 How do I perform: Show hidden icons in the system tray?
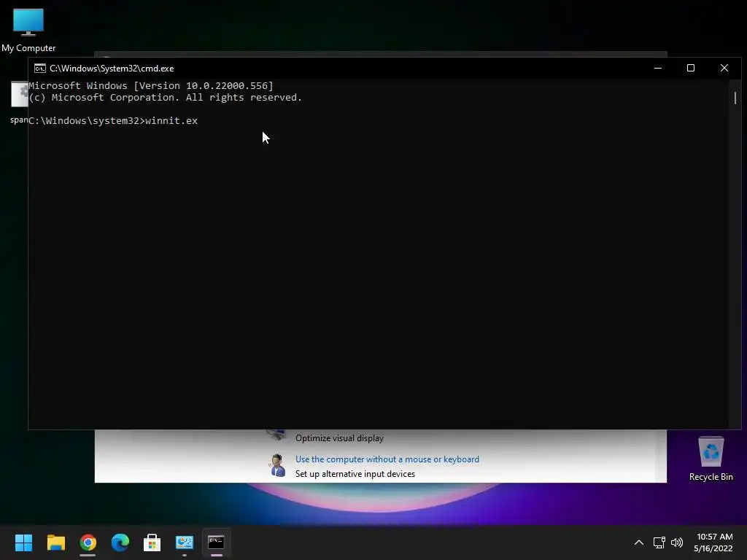coord(639,542)
